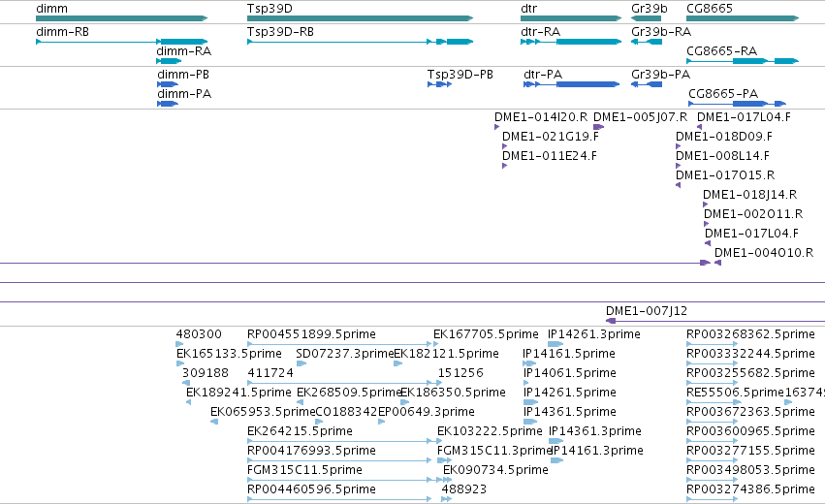Open the 151256 EST label

coord(460,373)
